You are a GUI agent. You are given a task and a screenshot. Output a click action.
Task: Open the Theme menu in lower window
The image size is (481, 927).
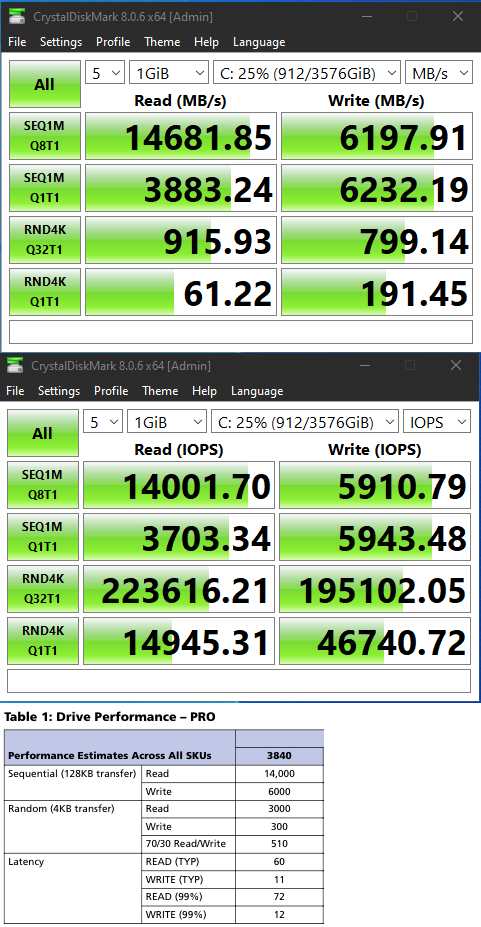coord(160,391)
